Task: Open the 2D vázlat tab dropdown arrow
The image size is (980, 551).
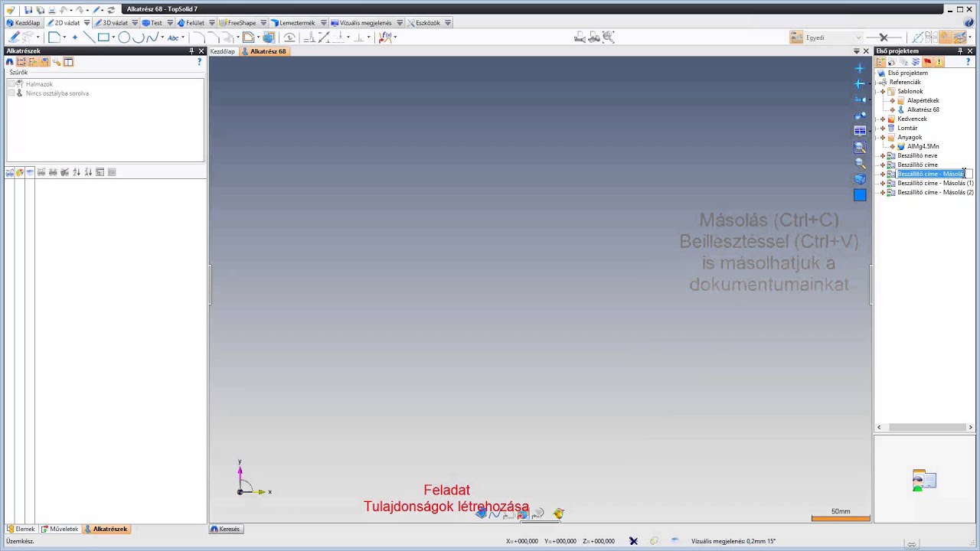Action: (87, 23)
